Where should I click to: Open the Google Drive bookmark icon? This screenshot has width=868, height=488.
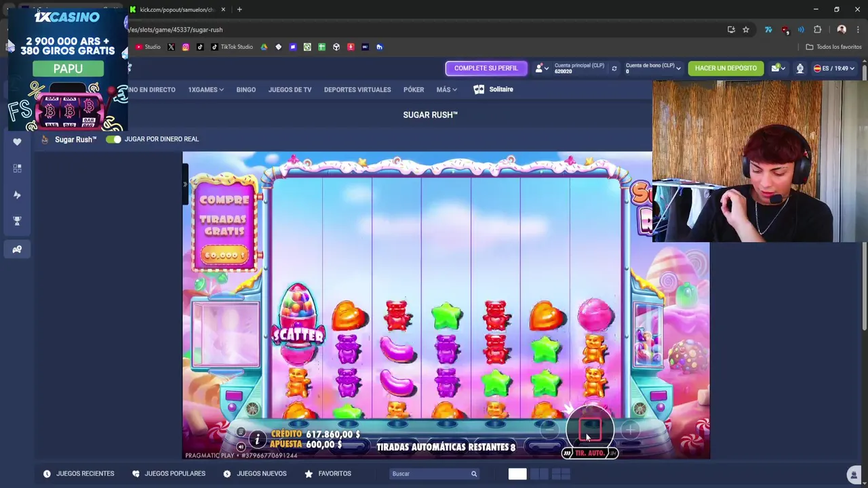pos(264,47)
